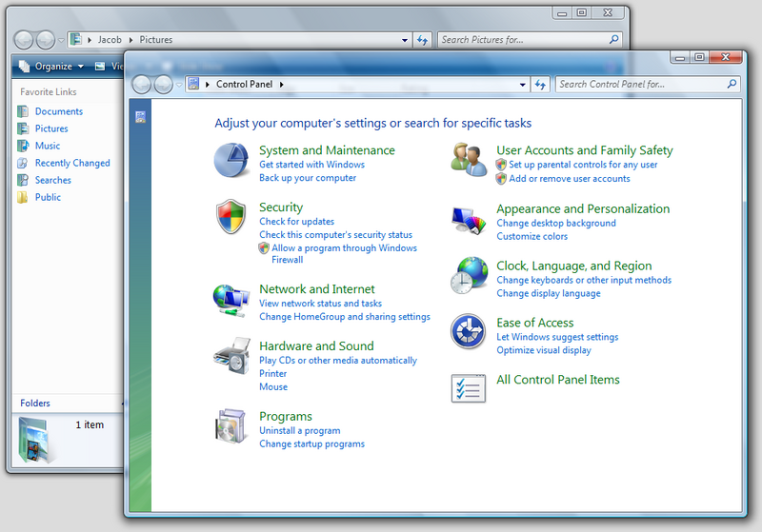
Task: Click the Control Panel breadcrumb segment
Action: tap(244, 84)
